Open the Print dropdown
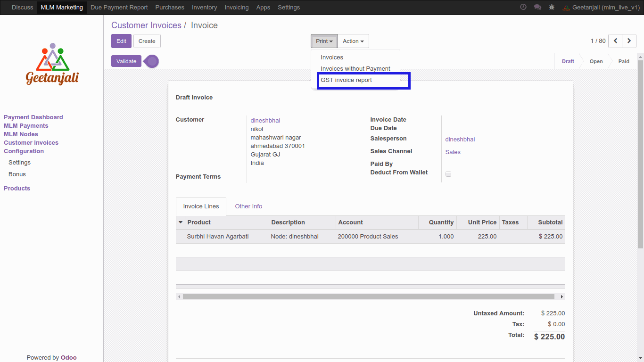 (x=324, y=41)
